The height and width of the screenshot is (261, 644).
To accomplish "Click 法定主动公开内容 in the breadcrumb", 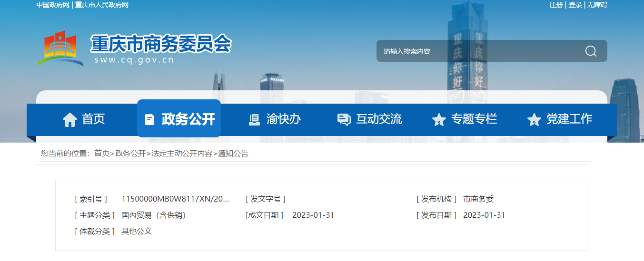I will click(x=182, y=154).
